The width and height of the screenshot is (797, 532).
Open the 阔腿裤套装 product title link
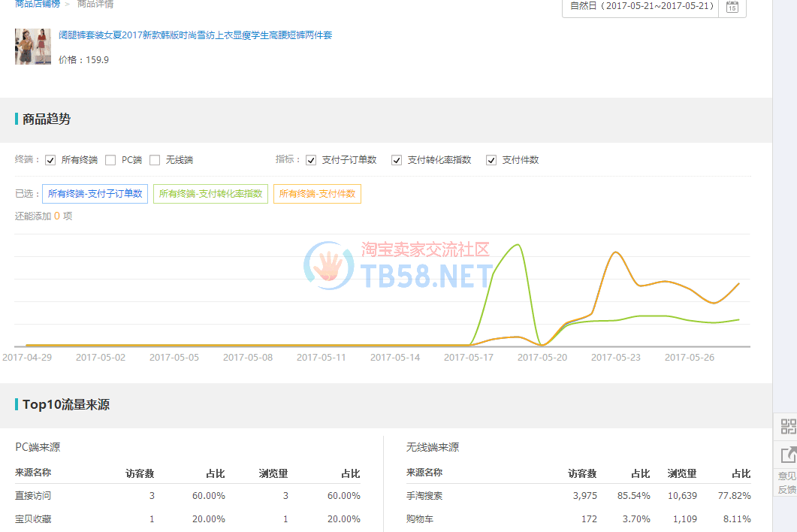pyautogui.click(x=195, y=35)
